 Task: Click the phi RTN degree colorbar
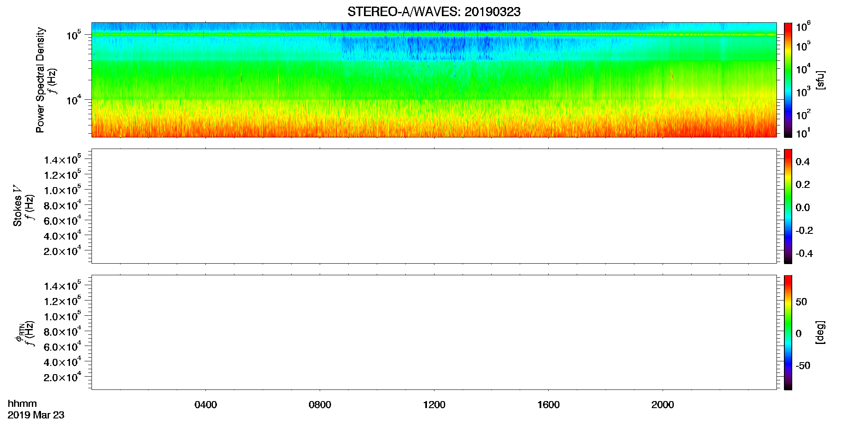[788, 332]
